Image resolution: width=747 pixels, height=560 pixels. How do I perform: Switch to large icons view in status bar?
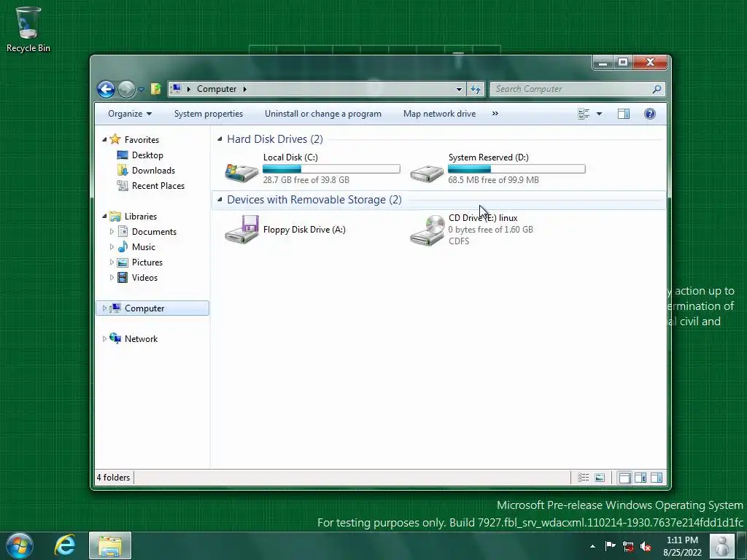point(600,478)
